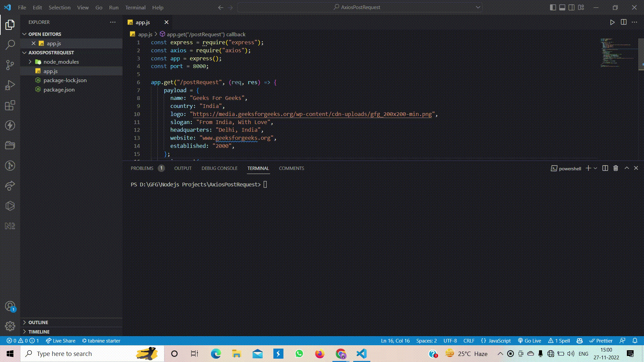Run the file with the play button

[612, 22]
